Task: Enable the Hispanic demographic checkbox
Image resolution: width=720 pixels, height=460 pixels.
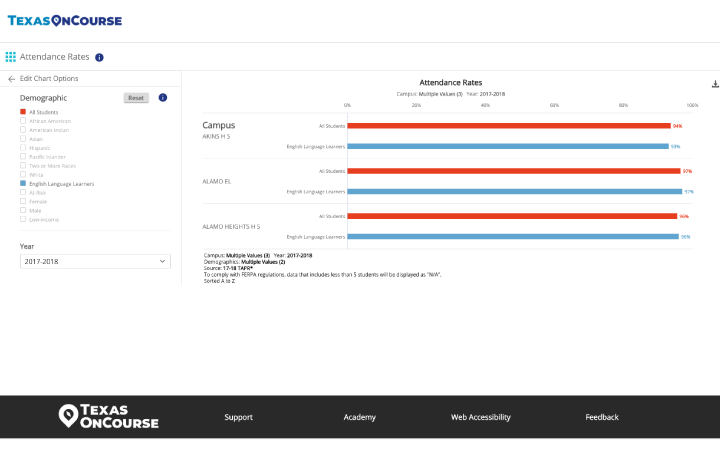Action: pos(23,148)
